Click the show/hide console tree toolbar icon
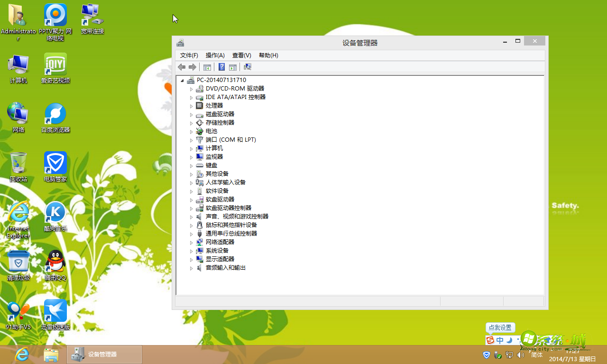 tap(207, 67)
